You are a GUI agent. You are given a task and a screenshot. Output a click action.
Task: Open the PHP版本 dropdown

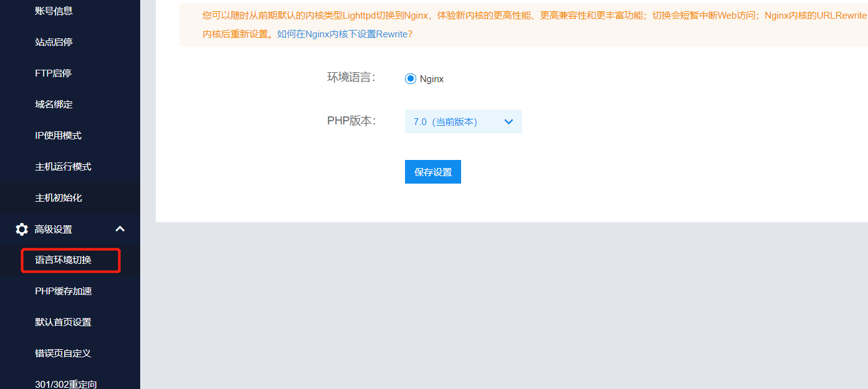pos(463,121)
